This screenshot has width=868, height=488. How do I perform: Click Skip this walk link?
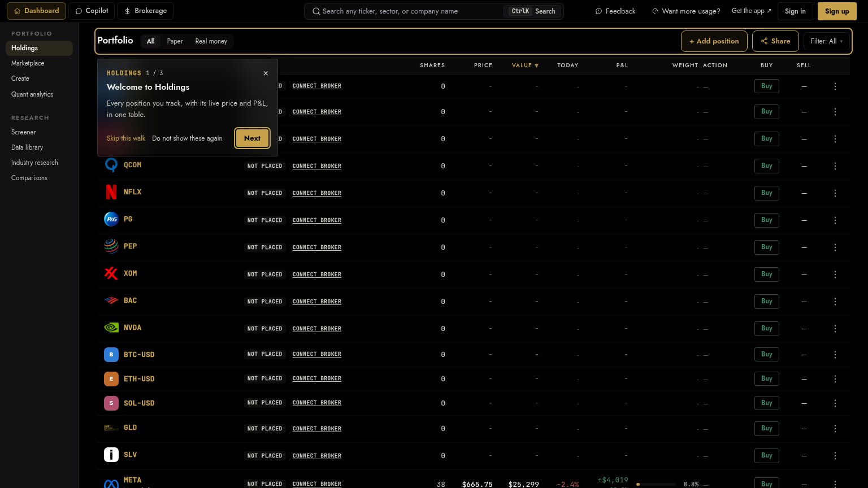tap(126, 138)
